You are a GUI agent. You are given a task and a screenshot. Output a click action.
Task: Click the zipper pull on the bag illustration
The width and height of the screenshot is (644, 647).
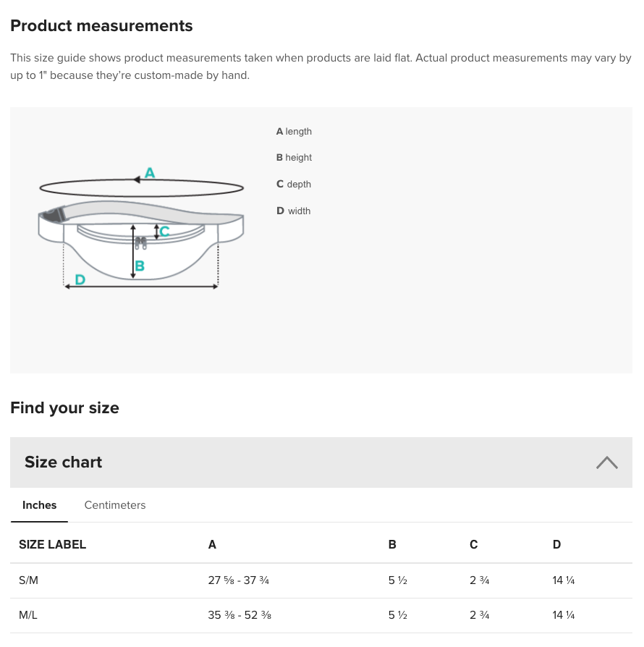point(141,243)
